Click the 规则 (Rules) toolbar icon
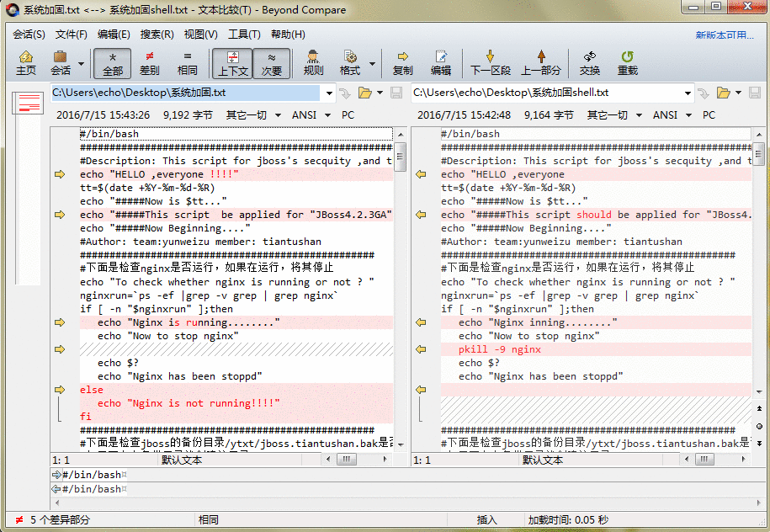 (313, 63)
